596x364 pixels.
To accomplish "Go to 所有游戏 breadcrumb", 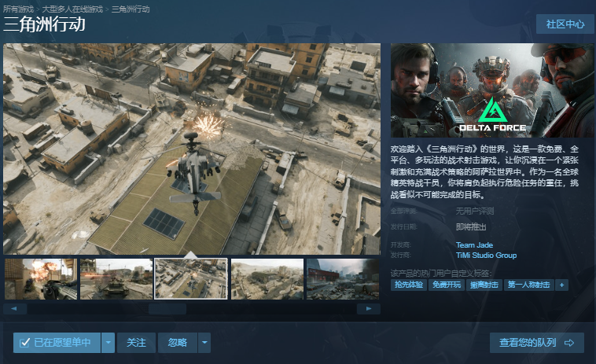I will 19,9.
